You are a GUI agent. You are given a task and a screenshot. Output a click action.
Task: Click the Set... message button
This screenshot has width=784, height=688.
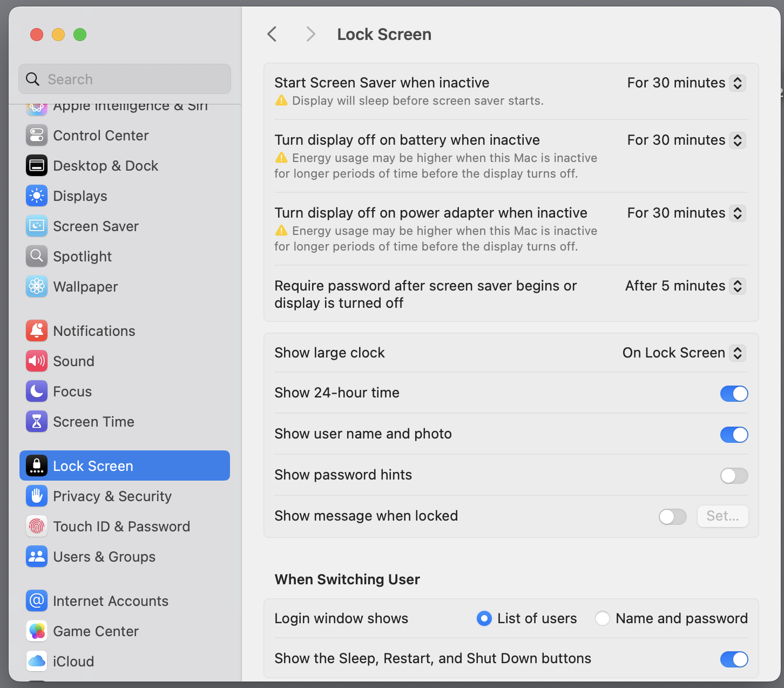[x=722, y=516]
